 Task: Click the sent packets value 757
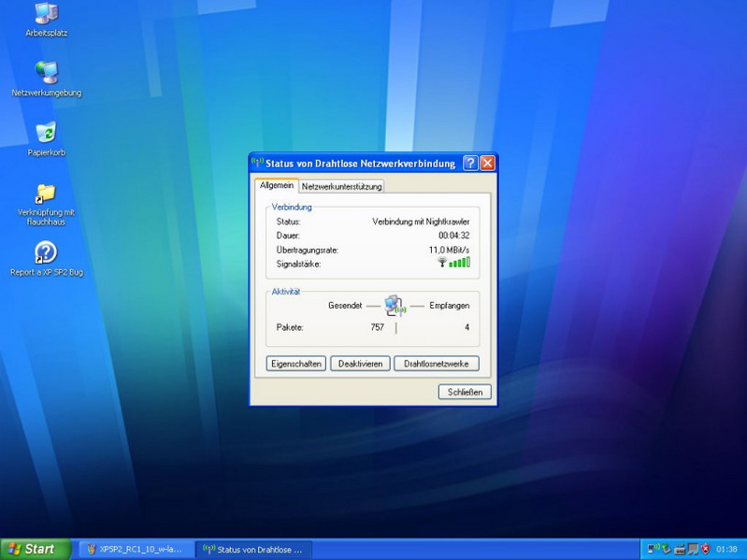378,327
